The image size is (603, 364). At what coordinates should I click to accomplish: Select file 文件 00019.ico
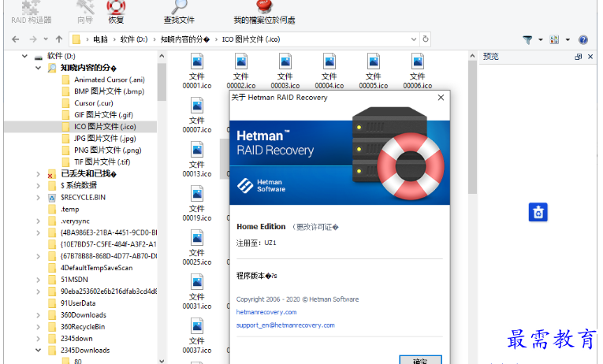click(x=197, y=204)
